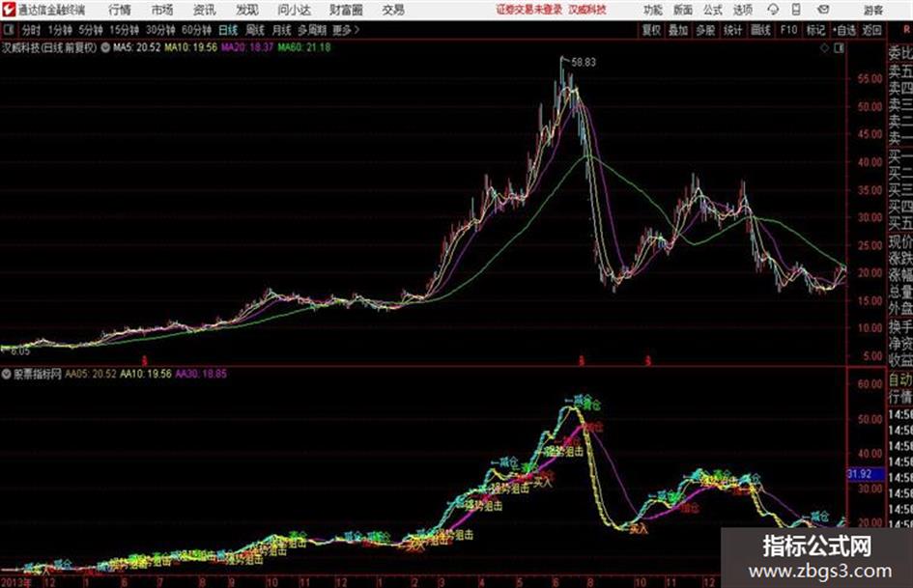
Task: Click the 游客 user label
Action: coord(873,10)
